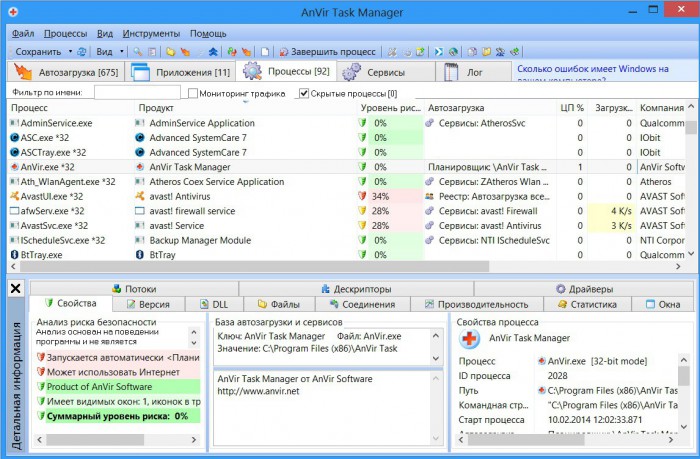700x459 pixels.
Task: Click the orange avast icon beside AvastUI.exe
Action: pyautogui.click(x=14, y=196)
